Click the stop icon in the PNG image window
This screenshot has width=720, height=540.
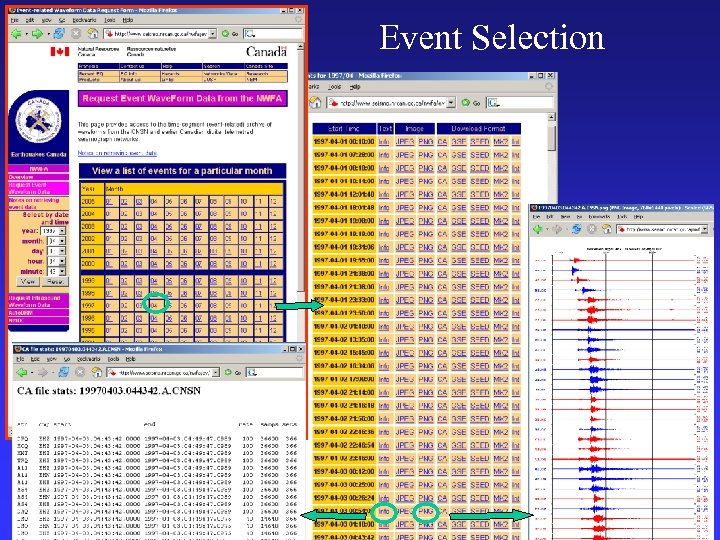[592, 229]
